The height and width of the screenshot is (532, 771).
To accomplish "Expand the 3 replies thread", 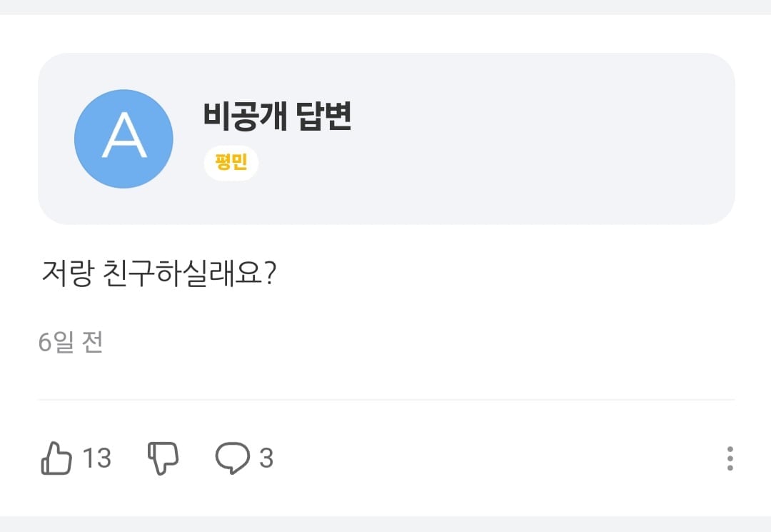I will click(x=244, y=458).
